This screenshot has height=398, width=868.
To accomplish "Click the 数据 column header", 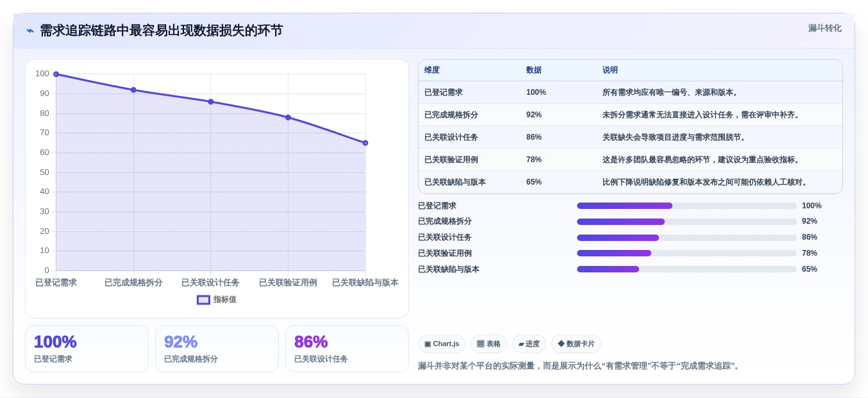I will tap(534, 70).
